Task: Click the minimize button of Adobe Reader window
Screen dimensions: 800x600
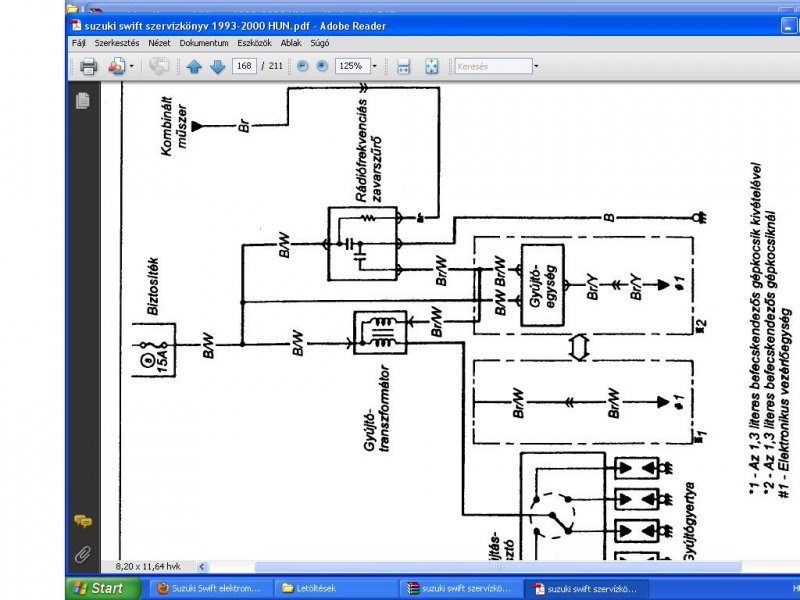Action: 789,26
